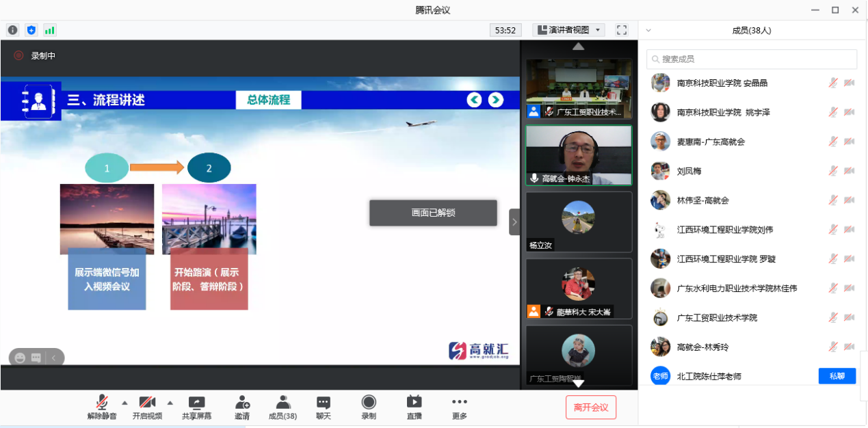Viewport: 868px width, 428px height.
Task: Open the 邀请 invite option
Action: [242, 407]
